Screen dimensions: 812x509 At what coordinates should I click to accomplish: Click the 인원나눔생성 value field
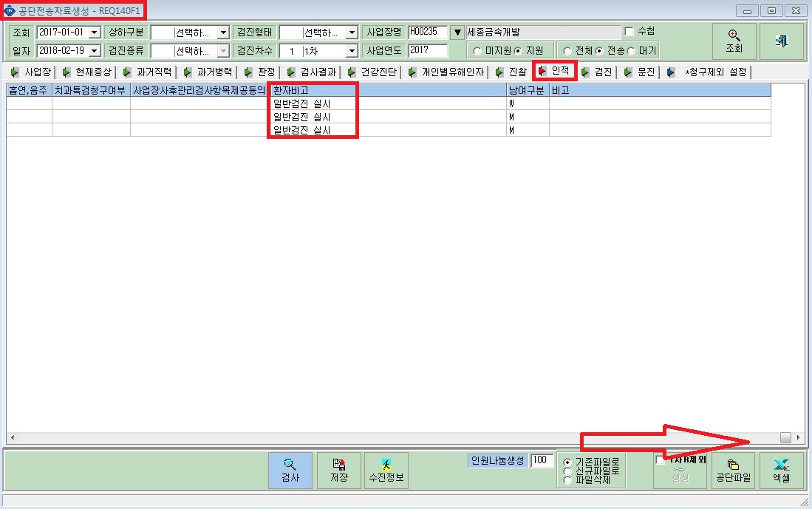[x=542, y=460]
